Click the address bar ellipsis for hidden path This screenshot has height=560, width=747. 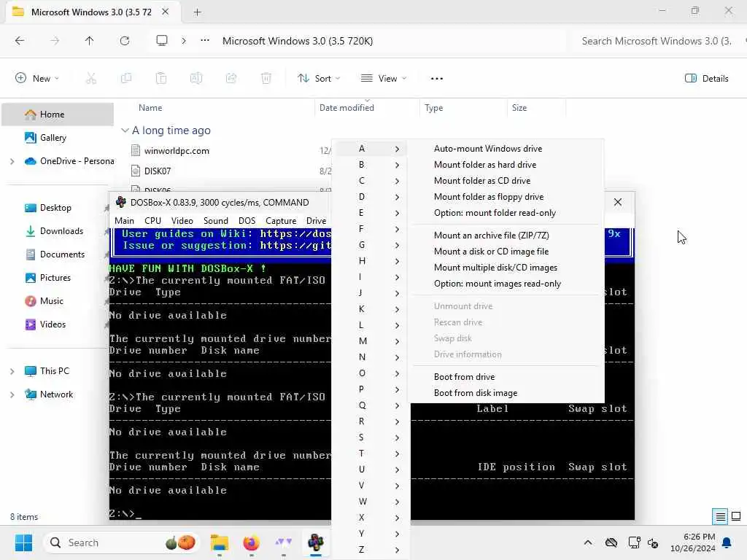[x=205, y=41]
